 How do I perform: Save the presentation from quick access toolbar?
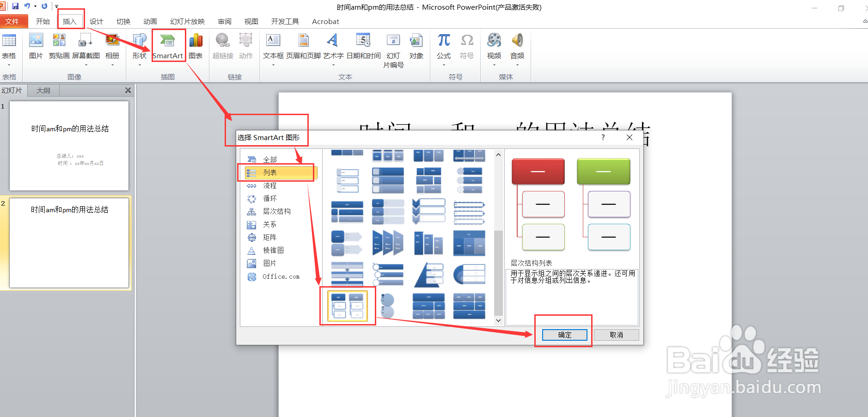coord(15,6)
